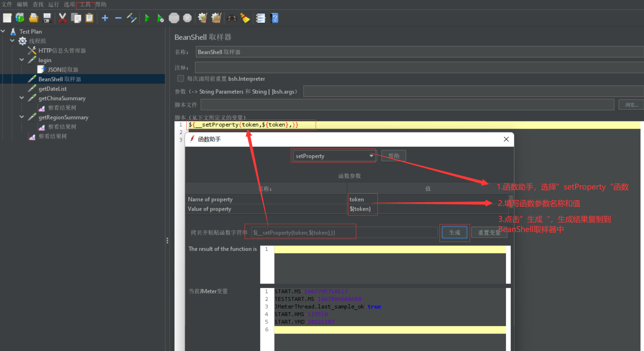This screenshot has width=644, height=351.
Task: Close the 函数助手 dialog
Action: 506,139
